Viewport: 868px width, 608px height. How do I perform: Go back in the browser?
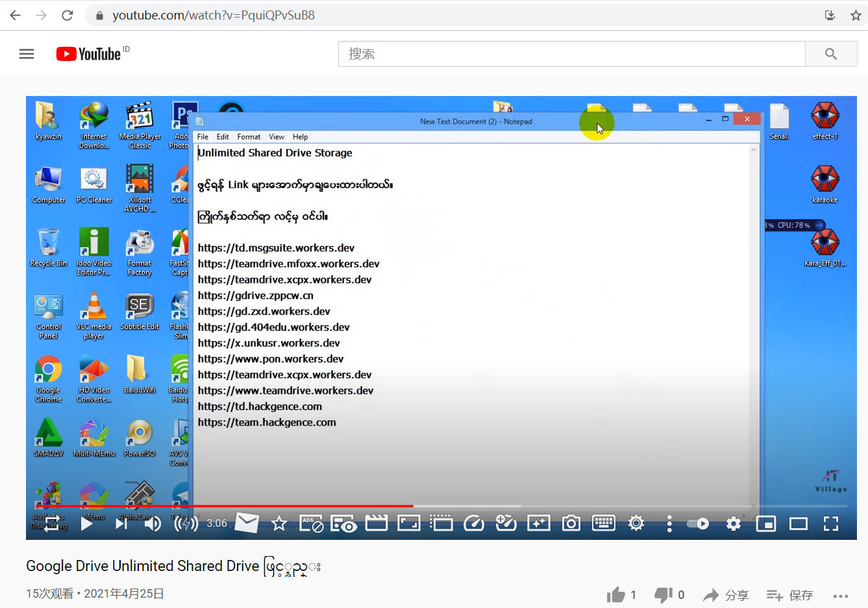[x=16, y=15]
